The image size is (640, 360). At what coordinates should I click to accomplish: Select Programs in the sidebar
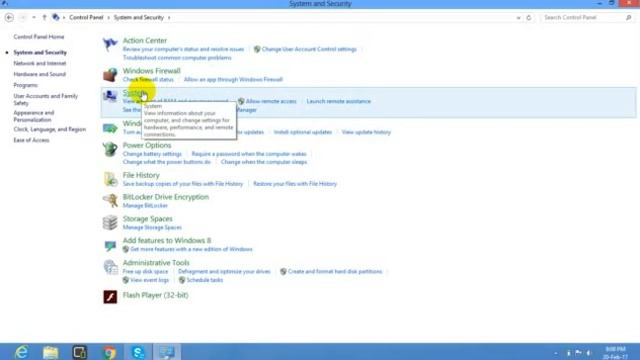25,85
